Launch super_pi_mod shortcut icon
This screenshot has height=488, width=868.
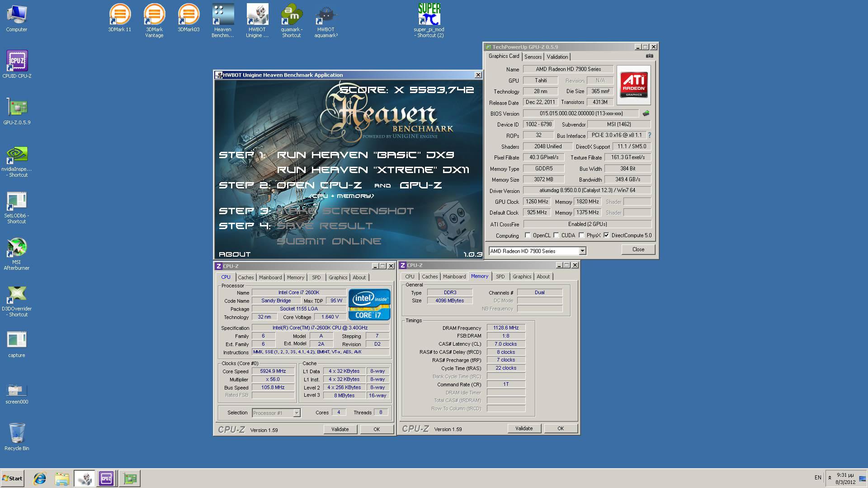[429, 21]
